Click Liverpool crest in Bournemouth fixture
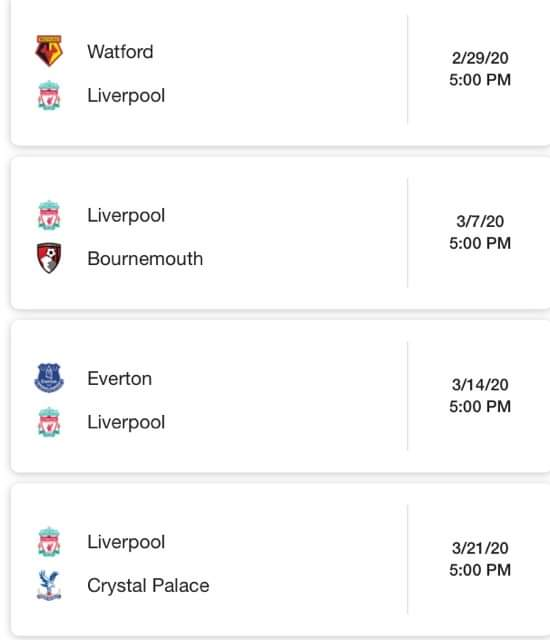 pos(49,215)
